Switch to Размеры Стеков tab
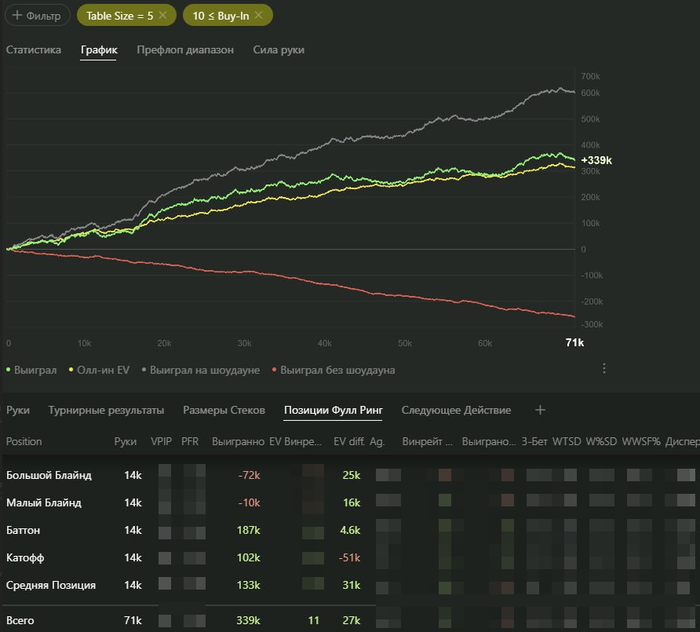This screenshot has height=632, width=700. click(224, 410)
